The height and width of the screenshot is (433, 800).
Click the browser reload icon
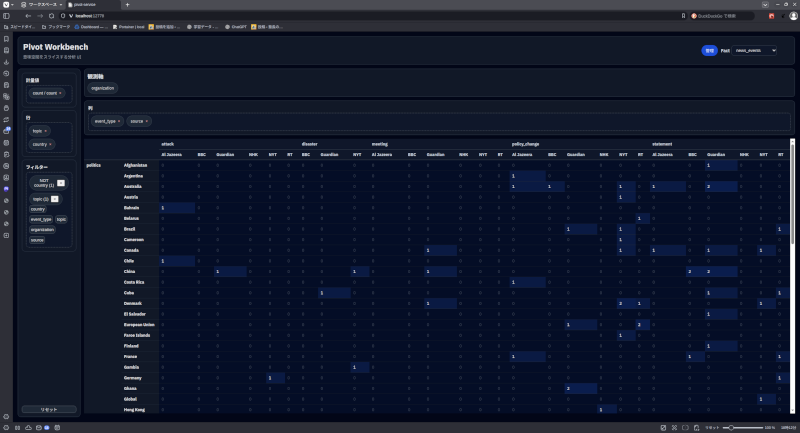pos(50,16)
